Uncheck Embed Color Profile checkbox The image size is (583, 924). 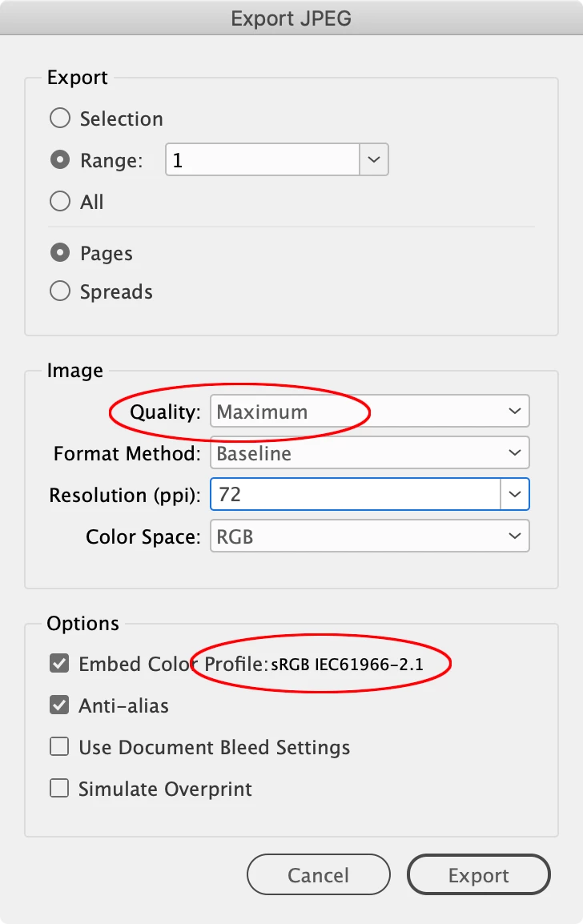click(x=59, y=664)
